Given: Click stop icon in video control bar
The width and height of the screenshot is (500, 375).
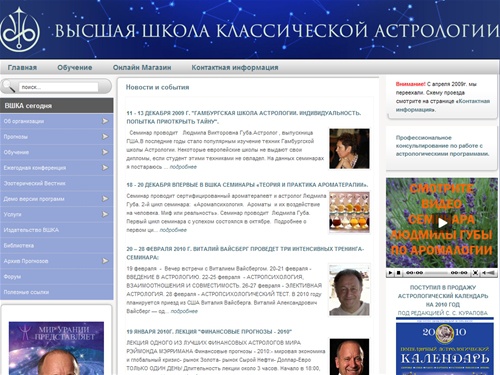Looking at the screenshot, I should 398,273.
